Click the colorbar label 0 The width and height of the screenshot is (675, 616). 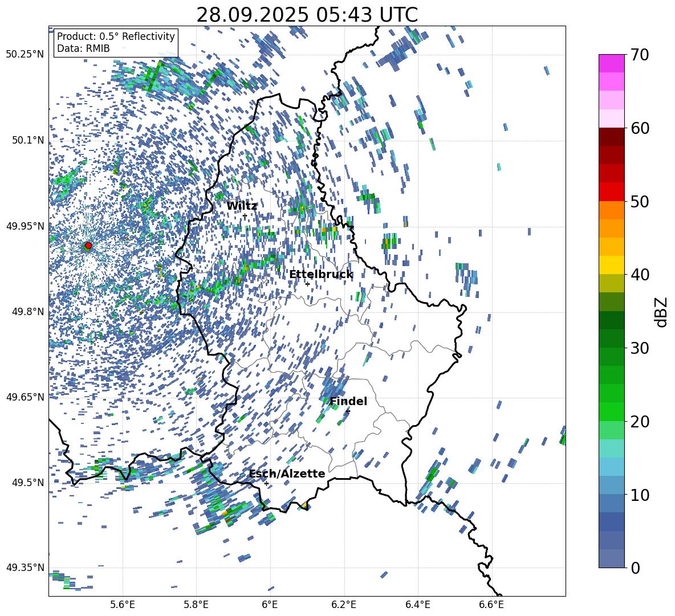click(x=635, y=568)
